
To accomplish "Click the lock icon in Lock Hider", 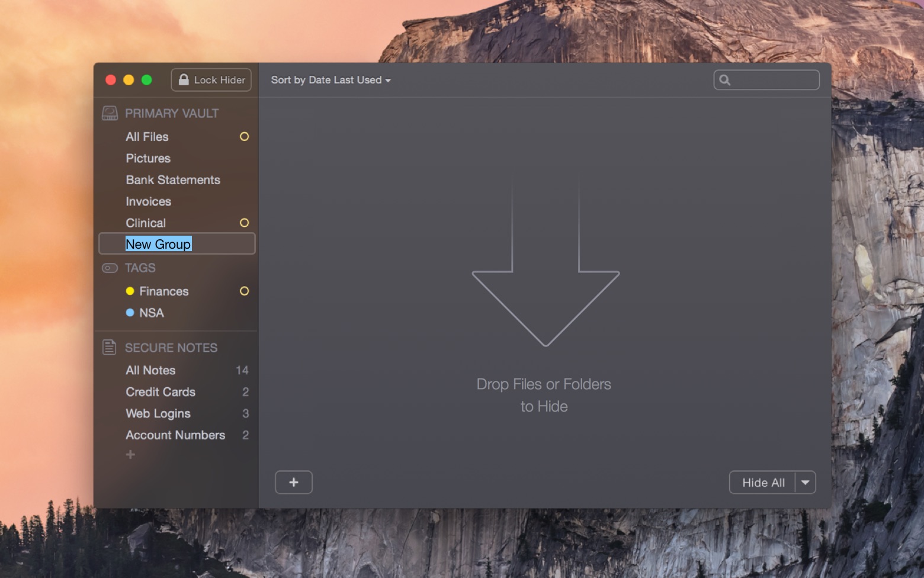I will 184,79.
